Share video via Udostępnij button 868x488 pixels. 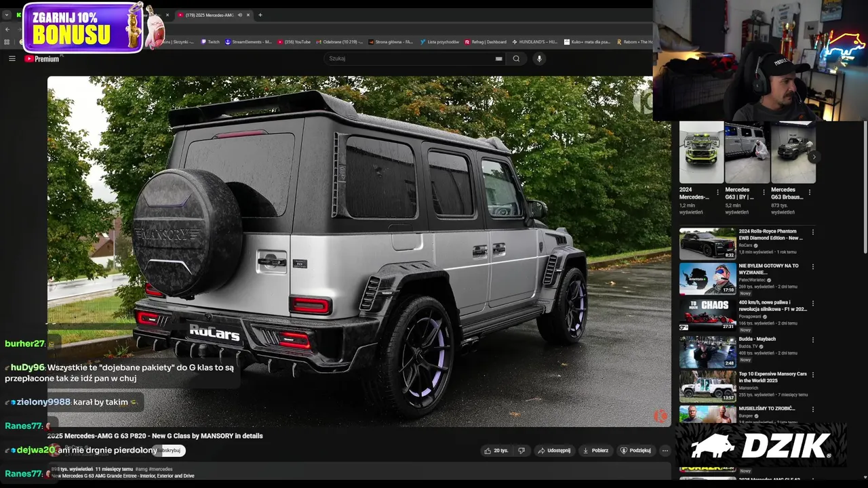[554, 450]
